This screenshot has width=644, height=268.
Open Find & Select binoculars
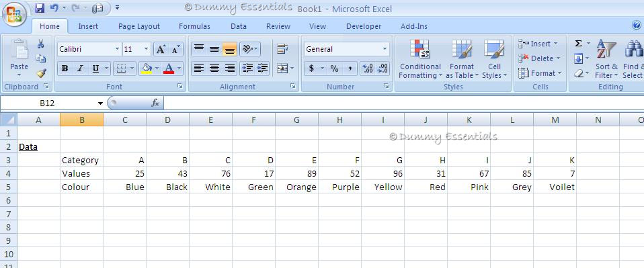pos(633,59)
